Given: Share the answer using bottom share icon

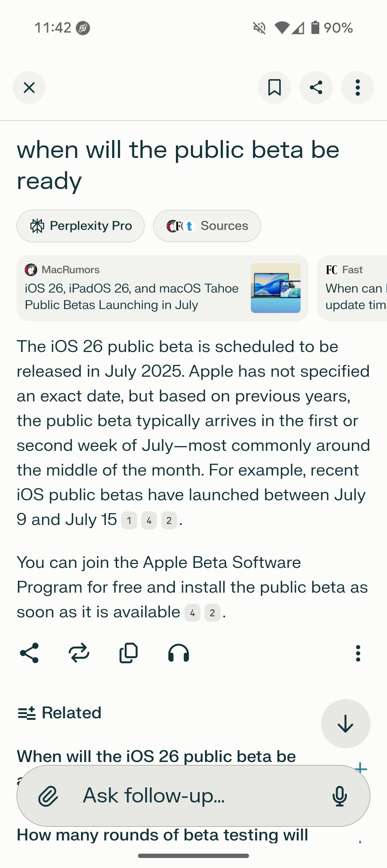Looking at the screenshot, I should click(x=29, y=653).
